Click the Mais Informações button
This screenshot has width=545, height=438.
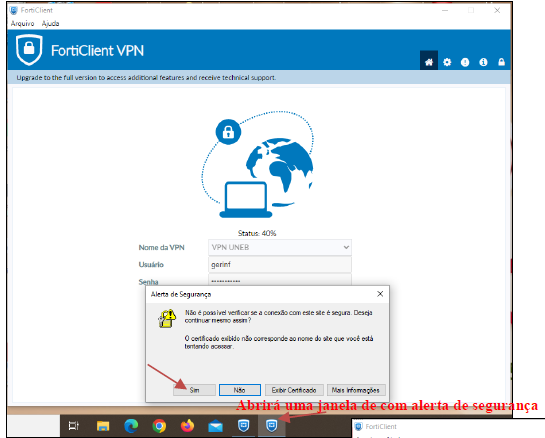[x=356, y=390]
